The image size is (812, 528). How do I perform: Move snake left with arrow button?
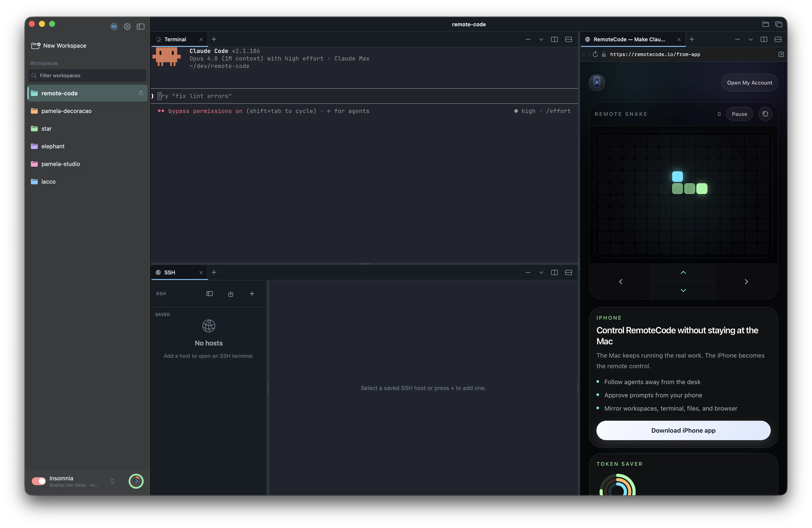pos(620,282)
